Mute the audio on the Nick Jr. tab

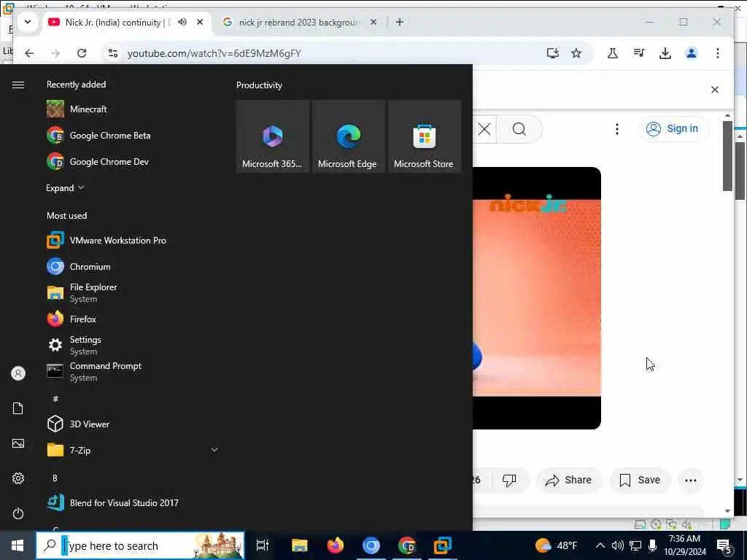coord(182,23)
